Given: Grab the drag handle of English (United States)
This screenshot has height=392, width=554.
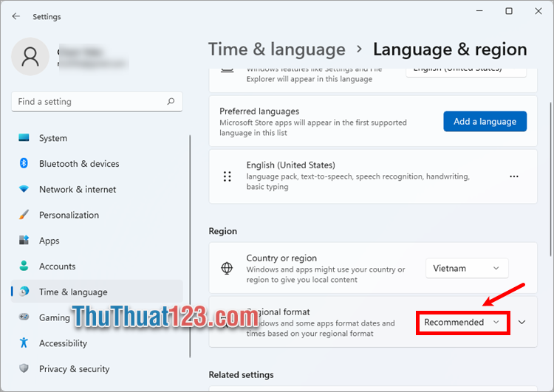Looking at the screenshot, I should tap(228, 176).
